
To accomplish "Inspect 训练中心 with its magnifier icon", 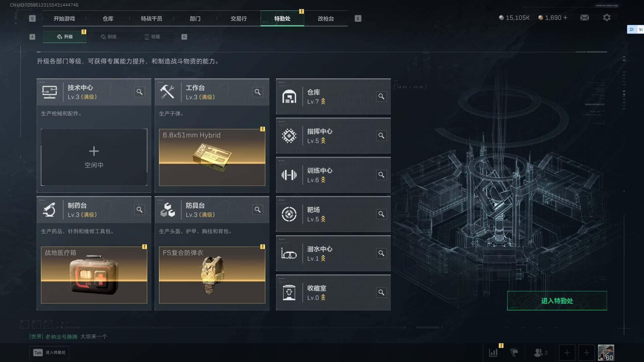I will pos(381,175).
